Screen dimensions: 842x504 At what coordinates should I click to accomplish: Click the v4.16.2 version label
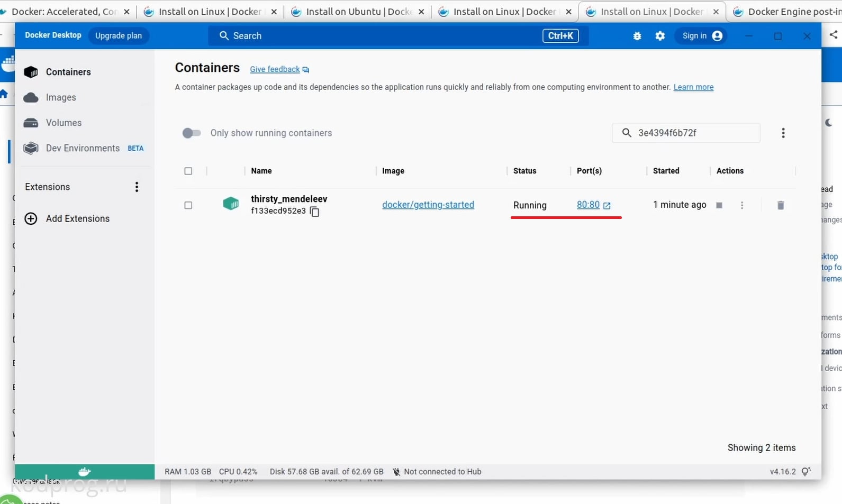tap(783, 472)
